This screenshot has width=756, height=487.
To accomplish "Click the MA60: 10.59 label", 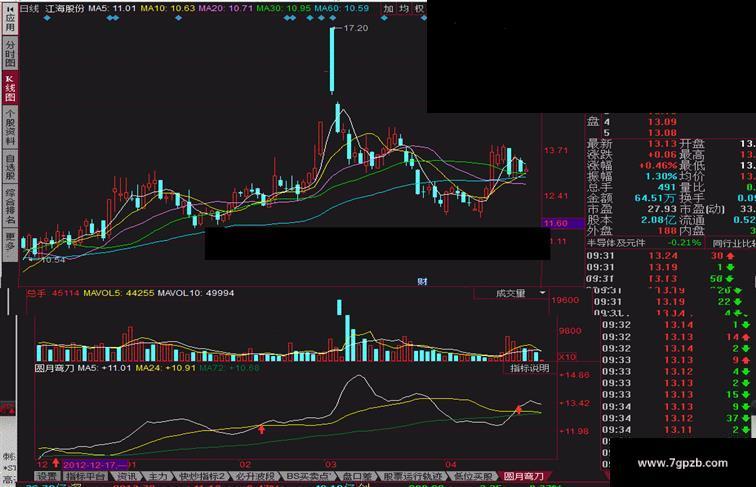I will coord(341,8).
